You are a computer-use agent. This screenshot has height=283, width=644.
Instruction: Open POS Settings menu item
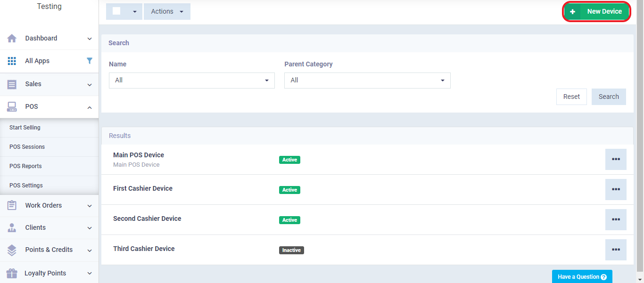click(x=49, y=186)
